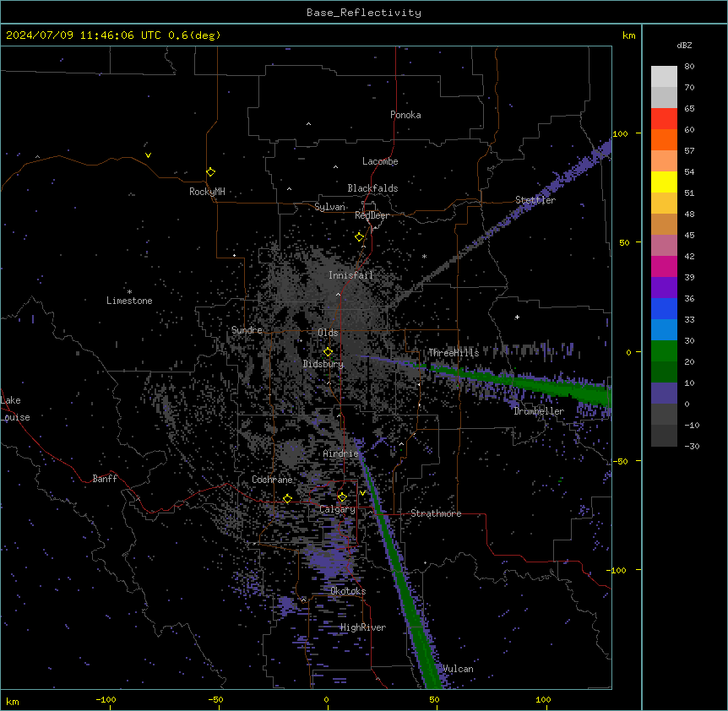Click the yellow V marker northwest of RockyMH
Screen dimensions: 728x711
[x=148, y=155]
